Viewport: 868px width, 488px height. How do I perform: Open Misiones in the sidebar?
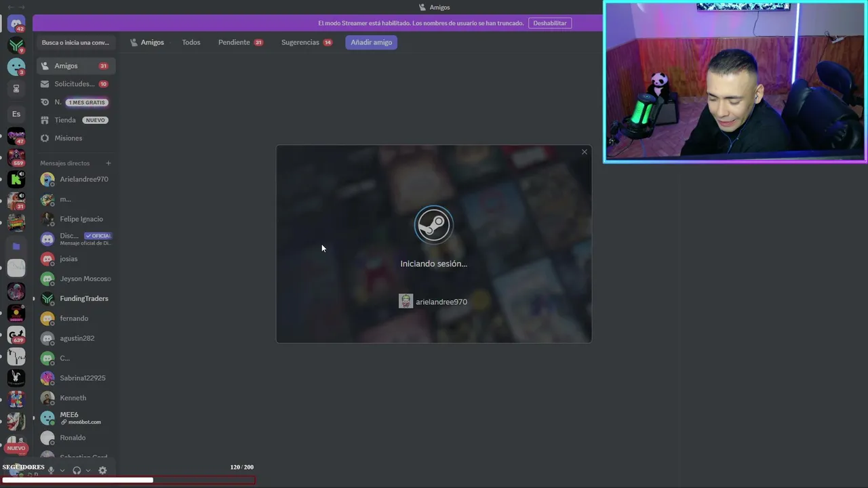click(76, 138)
